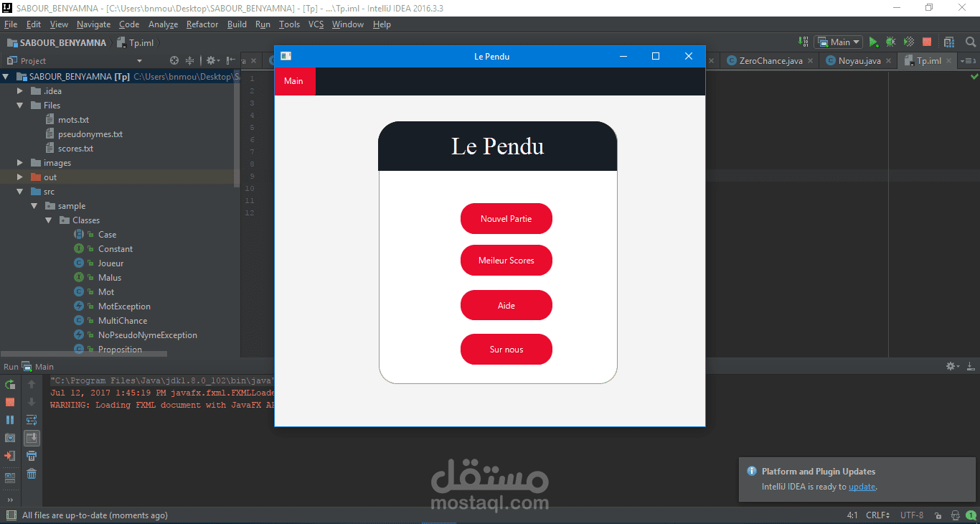This screenshot has width=980, height=524.
Task: Collapse All icon in Project panel header
Action: 190,61
